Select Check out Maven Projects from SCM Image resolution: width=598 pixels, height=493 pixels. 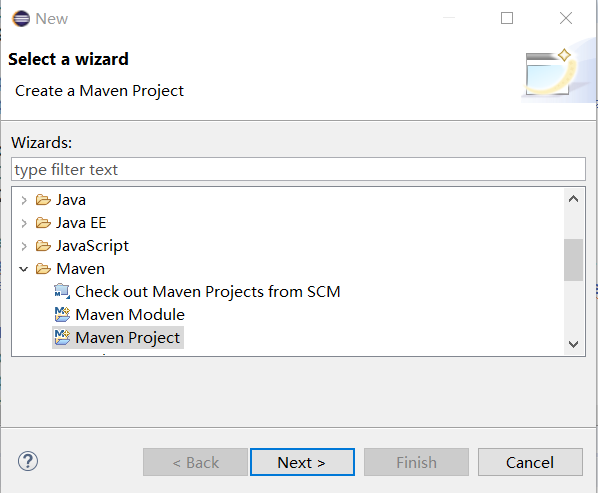tap(207, 292)
